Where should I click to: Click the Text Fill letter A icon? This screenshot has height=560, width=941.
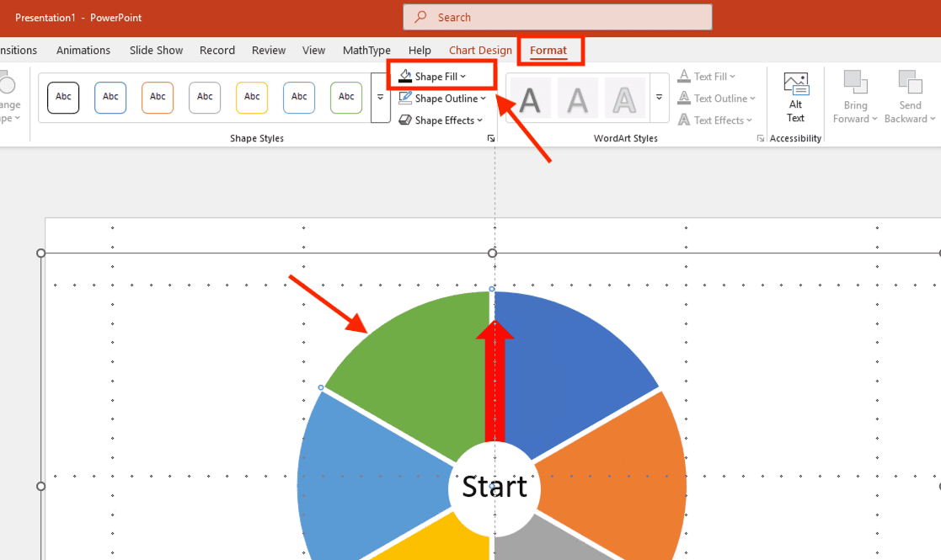683,76
